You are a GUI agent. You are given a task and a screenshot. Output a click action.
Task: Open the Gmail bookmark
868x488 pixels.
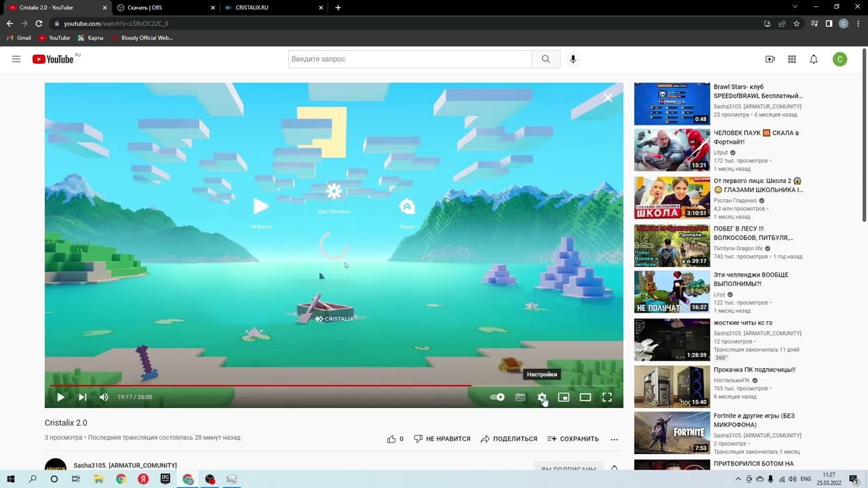pos(19,38)
